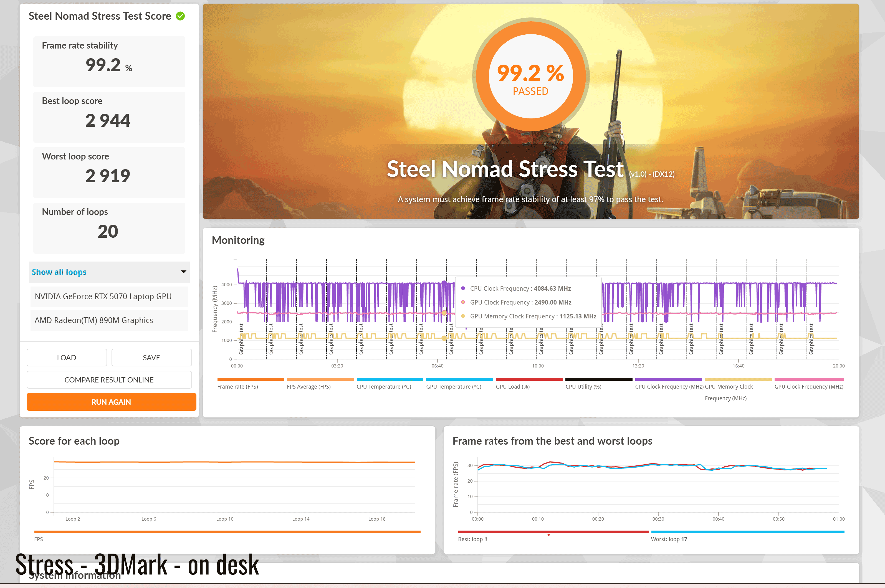Open the Show all loops dropdown
This screenshot has width=885, height=588.
coord(109,272)
